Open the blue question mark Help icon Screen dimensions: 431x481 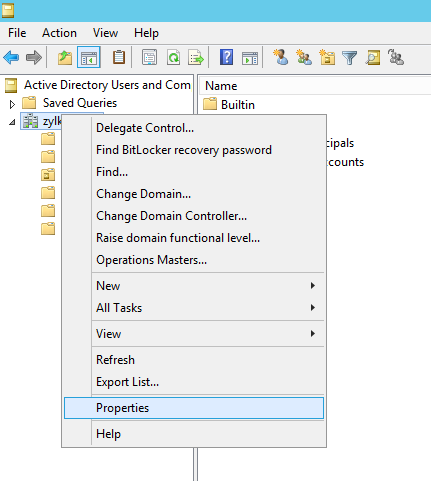tap(226, 57)
